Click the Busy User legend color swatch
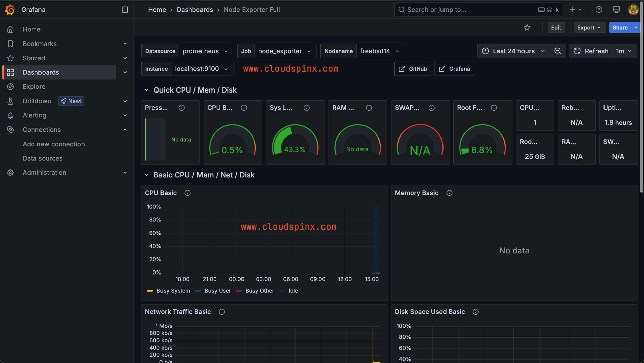This screenshot has width=644, height=363. tap(198, 291)
